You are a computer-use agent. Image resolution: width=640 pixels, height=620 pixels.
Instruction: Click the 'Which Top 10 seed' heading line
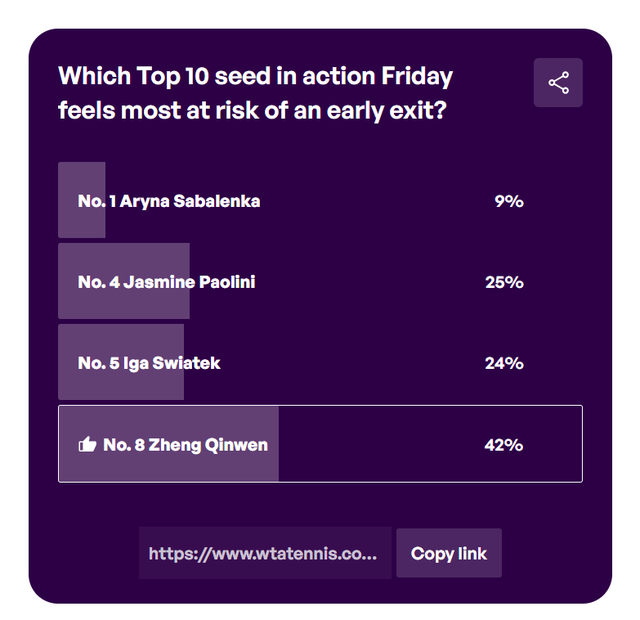click(255, 76)
